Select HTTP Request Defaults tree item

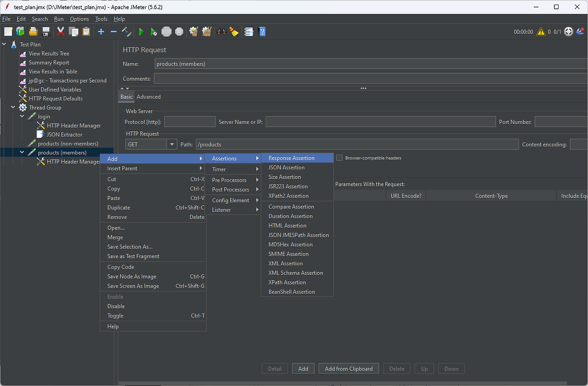tap(56, 99)
